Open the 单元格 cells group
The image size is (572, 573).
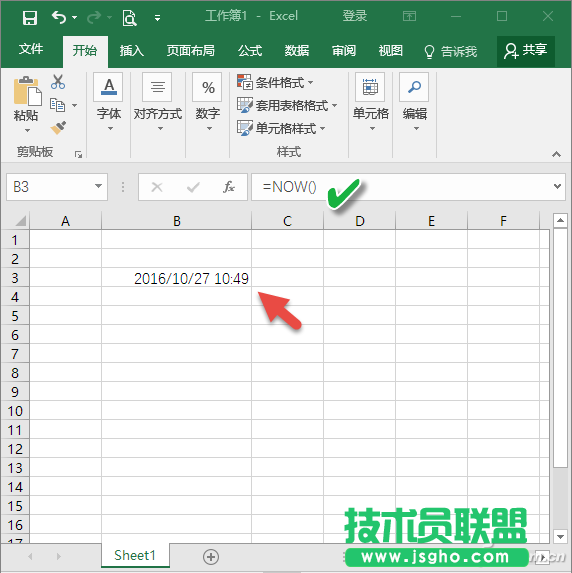[370, 102]
